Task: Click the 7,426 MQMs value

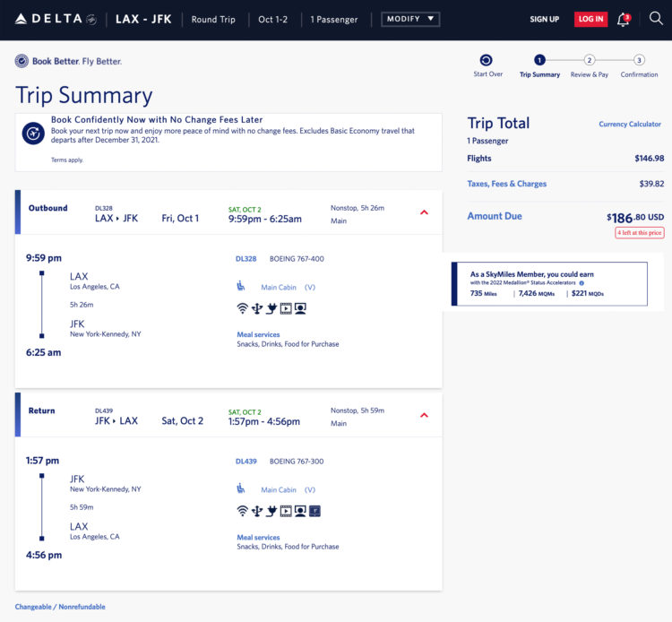Action: pyautogui.click(x=536, y=294)
